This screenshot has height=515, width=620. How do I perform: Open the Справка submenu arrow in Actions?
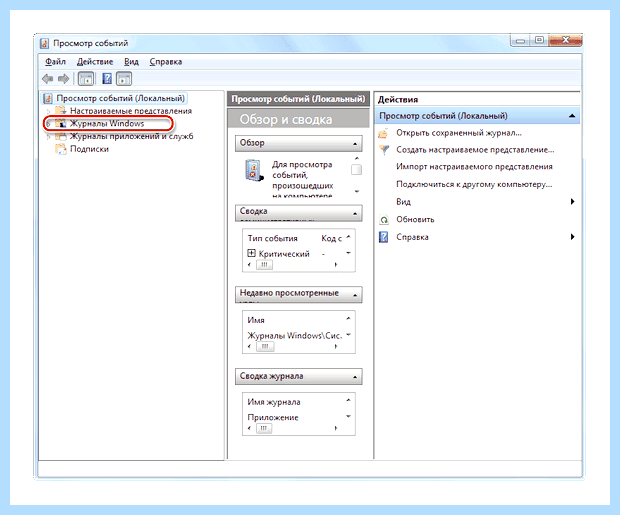point(572,237)
